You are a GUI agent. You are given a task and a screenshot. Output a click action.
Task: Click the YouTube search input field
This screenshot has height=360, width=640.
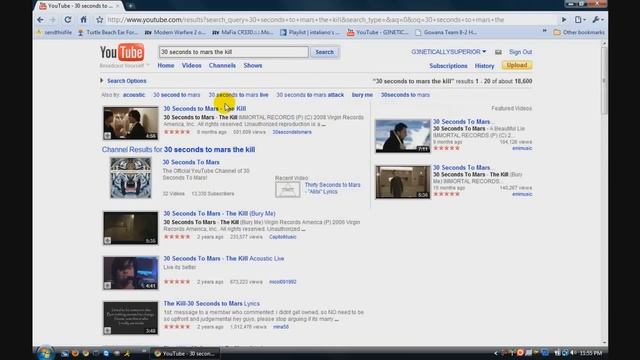(233, 52)
